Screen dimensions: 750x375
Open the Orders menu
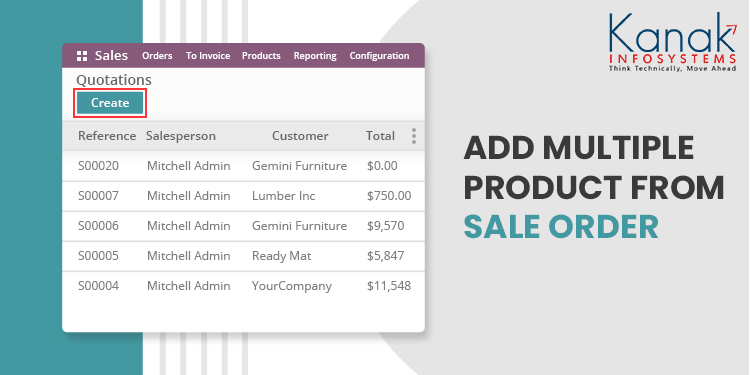(157, 56)
